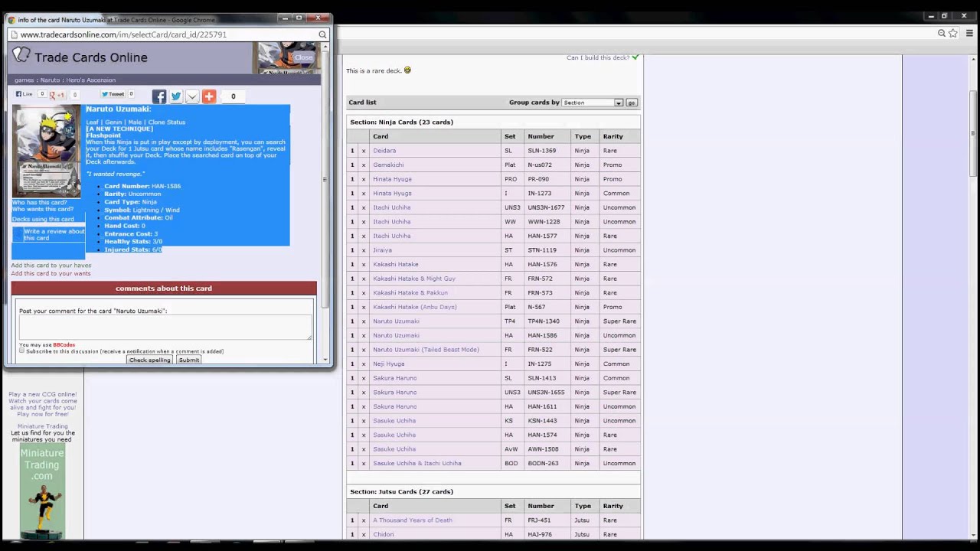Open A Thousand Years of Death link

[x=413, y=520]
